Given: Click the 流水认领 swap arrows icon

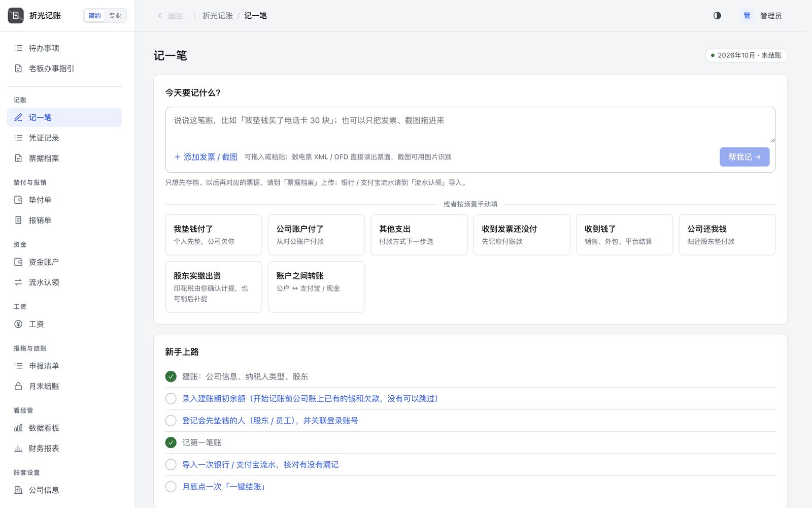Looking at the screenshot, I should (18, 282).
